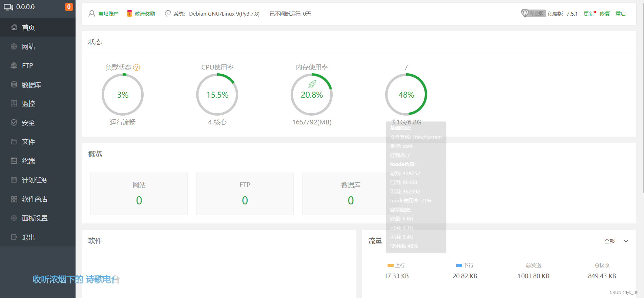The height and width of the screenshot is (298, 644).
Task: Click the 网站 overview card showing 0
Action: click(139, 194)
